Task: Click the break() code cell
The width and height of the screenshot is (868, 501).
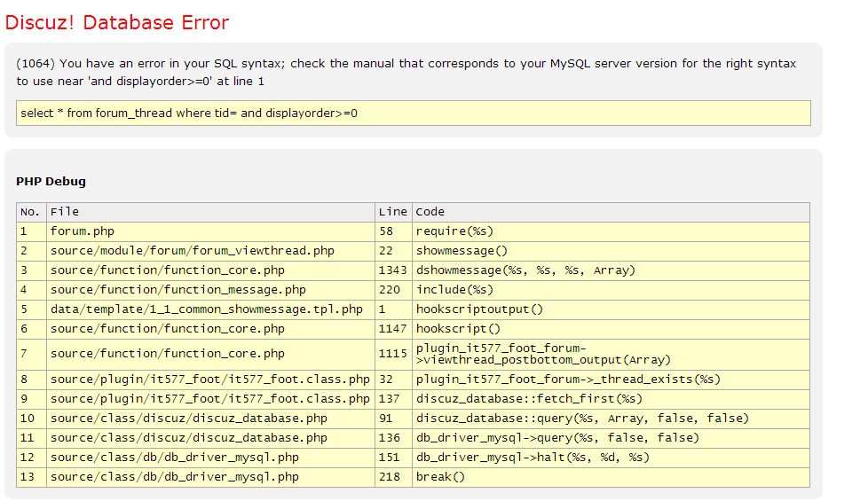Action: click(611, 477)
